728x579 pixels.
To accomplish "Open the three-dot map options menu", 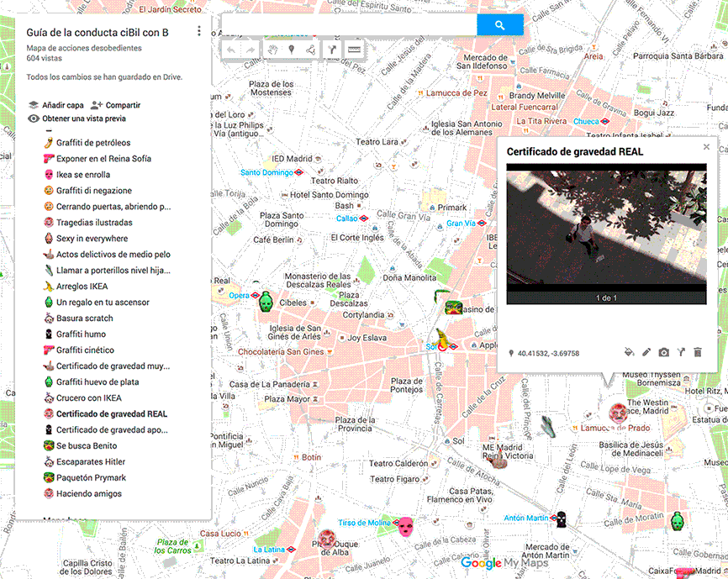I will coord(199,32).
